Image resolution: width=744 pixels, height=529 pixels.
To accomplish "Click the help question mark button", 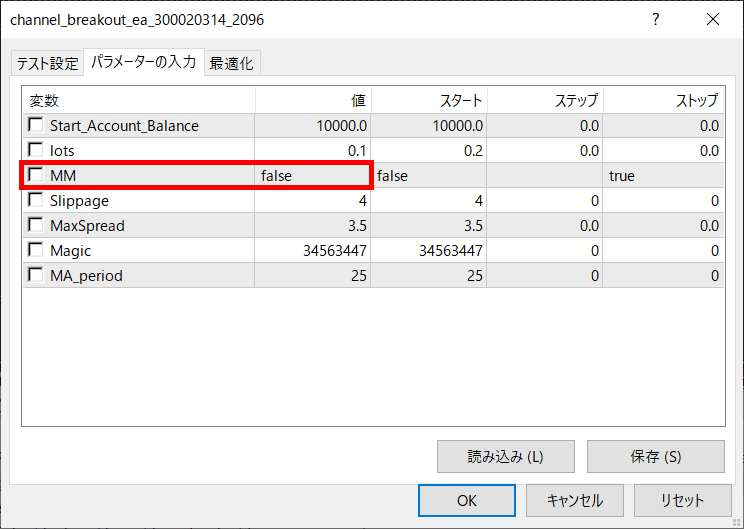I will [x=656, y=19].
